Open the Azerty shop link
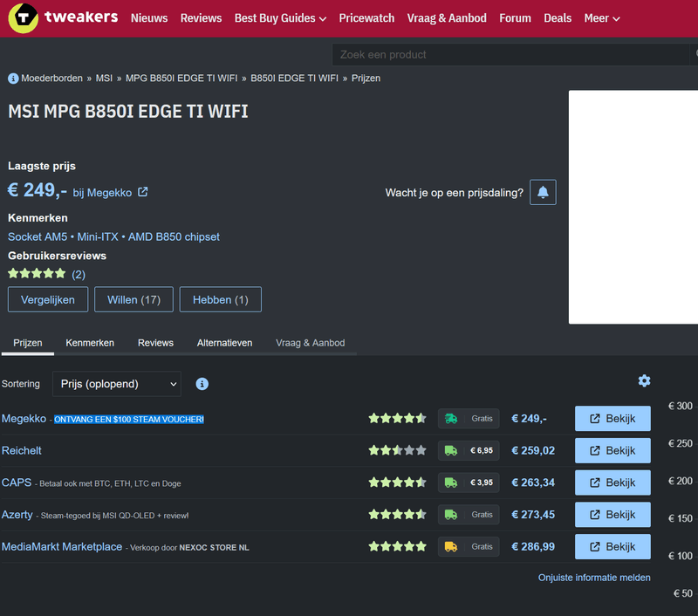 point(17,515)
